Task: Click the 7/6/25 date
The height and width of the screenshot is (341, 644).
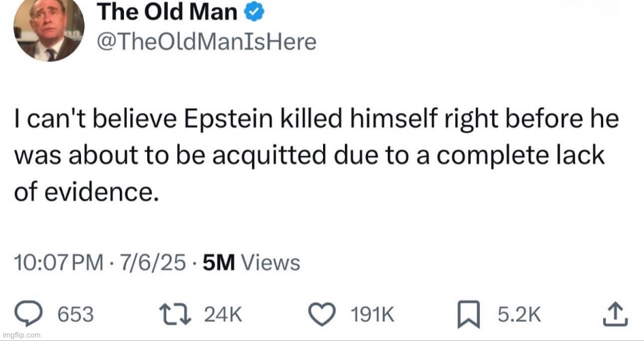Action: (153, 263)
